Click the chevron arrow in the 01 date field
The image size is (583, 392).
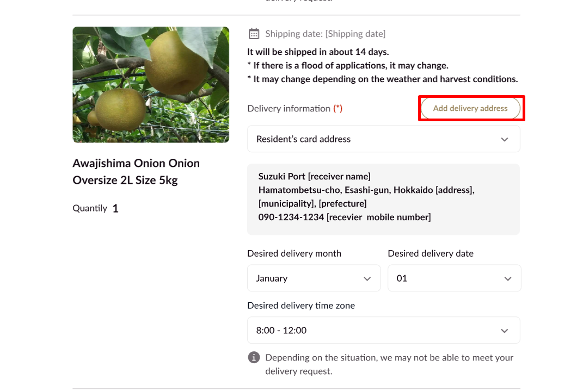[508, 278]
